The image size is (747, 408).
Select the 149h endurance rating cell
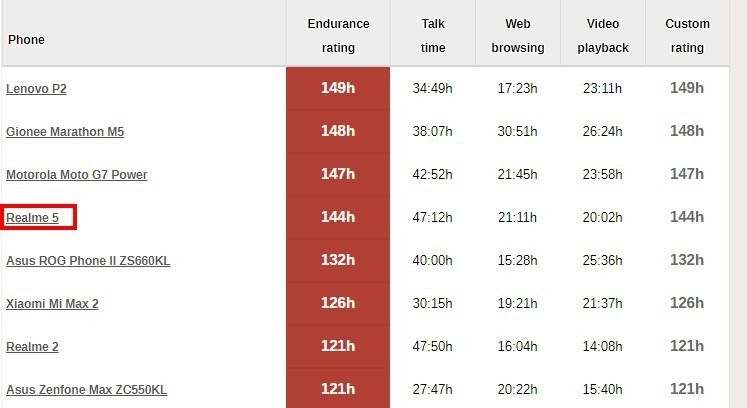(x=338, y=88)
